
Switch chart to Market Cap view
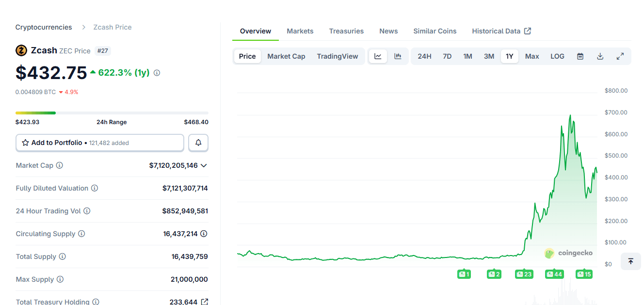click(286, 56)
